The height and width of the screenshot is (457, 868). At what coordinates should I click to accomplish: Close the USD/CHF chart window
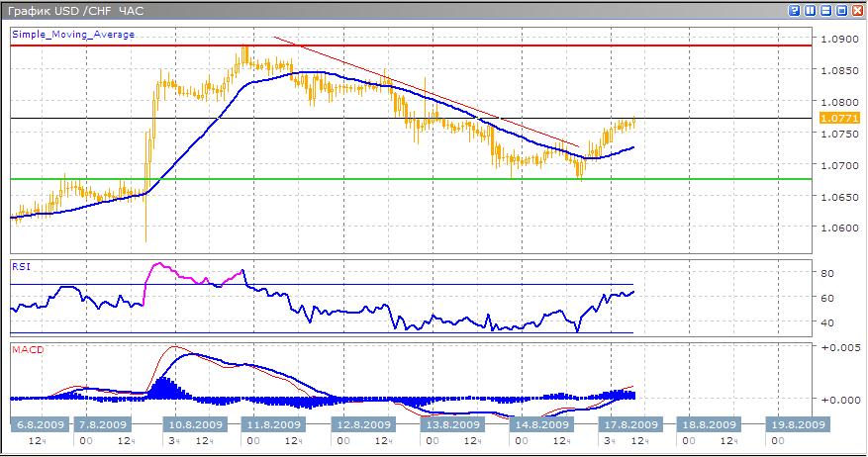857,10
